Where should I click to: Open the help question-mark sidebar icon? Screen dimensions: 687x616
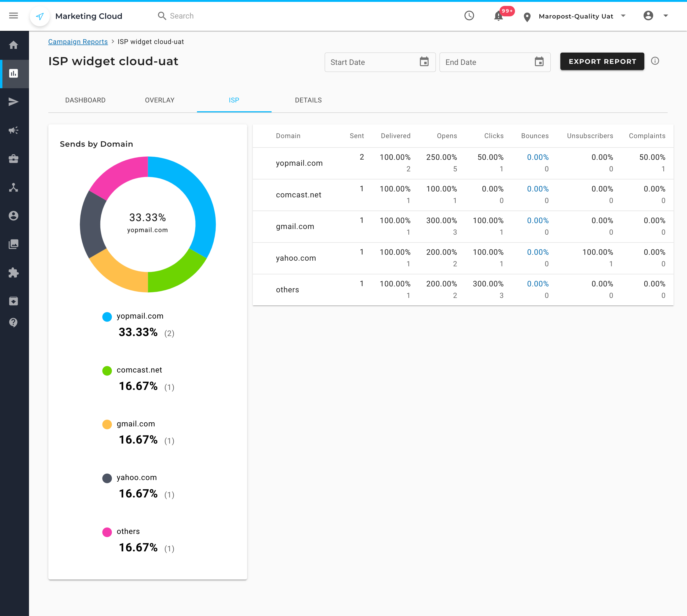coord(13,323)
